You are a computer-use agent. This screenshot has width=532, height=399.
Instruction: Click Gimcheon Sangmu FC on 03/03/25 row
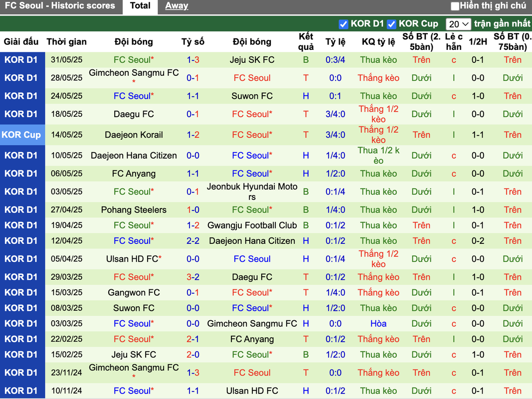click(252, 324)
